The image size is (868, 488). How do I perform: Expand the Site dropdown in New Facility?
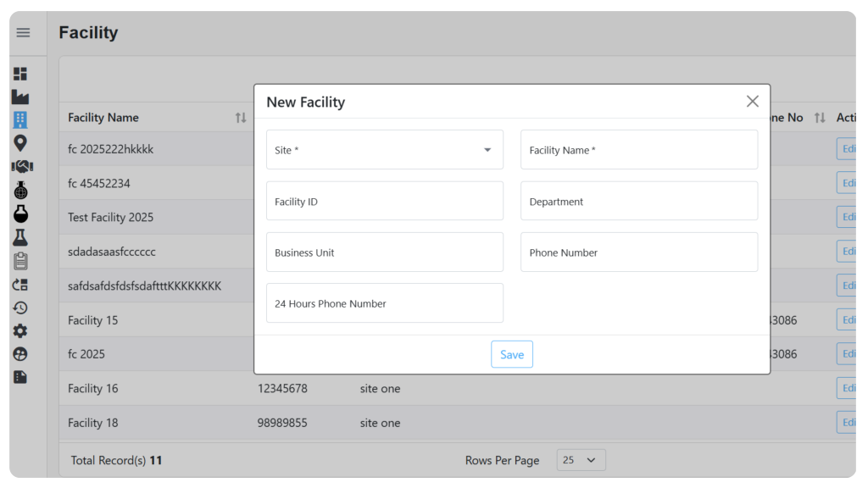coord(385,149)
